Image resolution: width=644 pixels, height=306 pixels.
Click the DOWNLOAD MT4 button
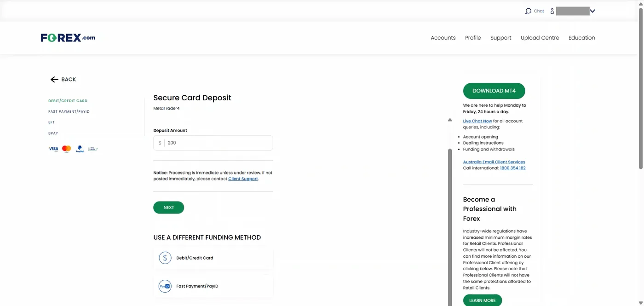coord(494,91)
